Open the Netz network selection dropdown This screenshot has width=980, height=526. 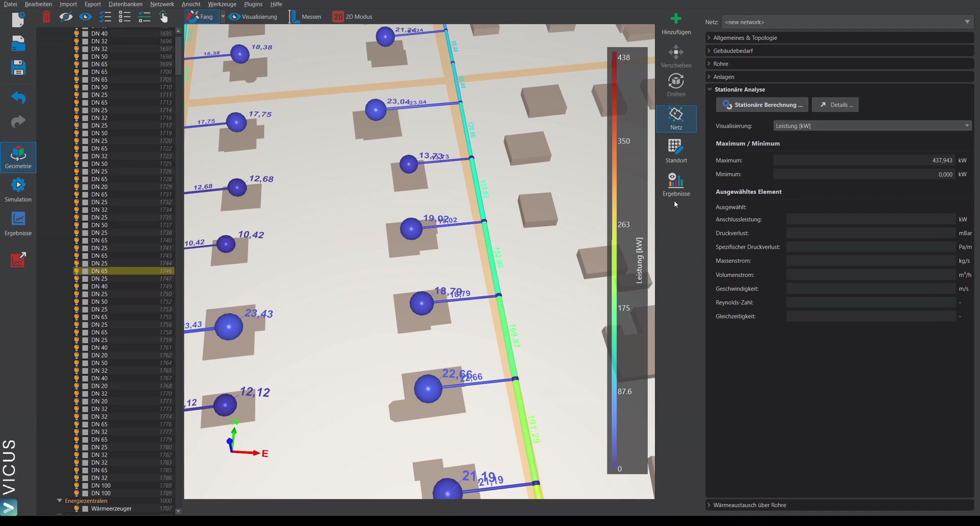(x=847, y=22)
